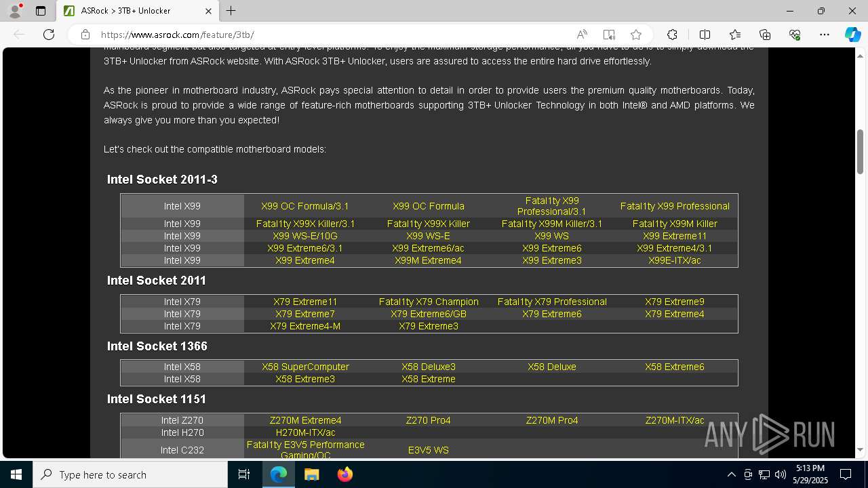
Task: Click the address bar URL field
Action: (x=332, y=35)
